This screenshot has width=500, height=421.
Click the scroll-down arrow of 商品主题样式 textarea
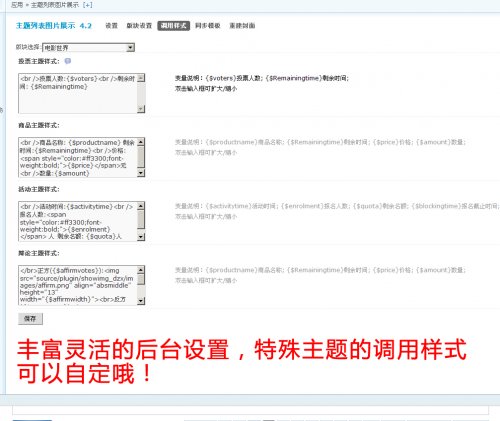coord(141,173)
